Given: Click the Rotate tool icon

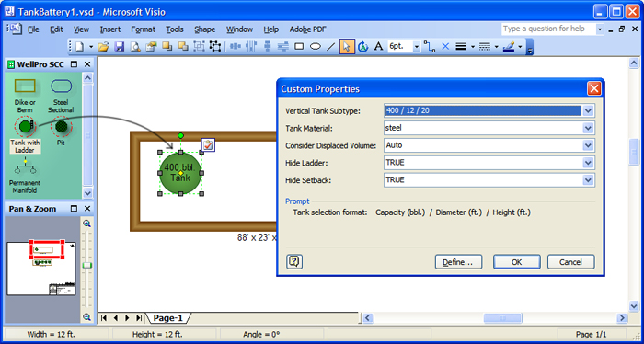Looking at the screenshot, I should click(x=362, y=47).
